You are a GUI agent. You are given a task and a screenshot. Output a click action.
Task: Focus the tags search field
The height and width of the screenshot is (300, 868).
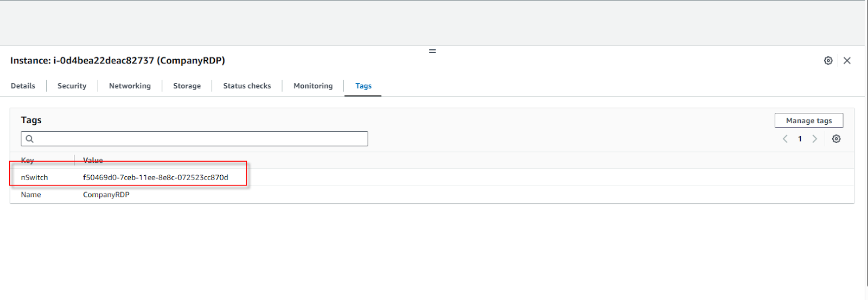[x=194, y=139]
